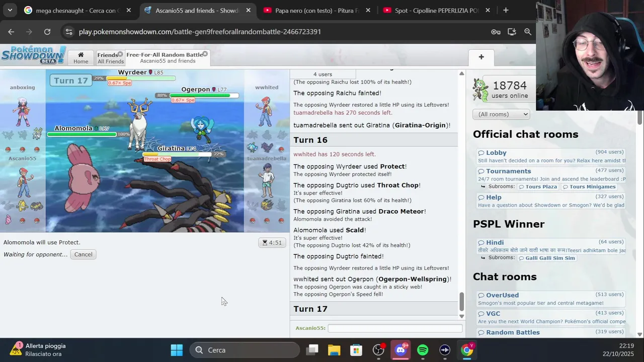This screenshot has height=362, width=644.
Task: Click the install app icon in address bar
Action: coord(512,32)
